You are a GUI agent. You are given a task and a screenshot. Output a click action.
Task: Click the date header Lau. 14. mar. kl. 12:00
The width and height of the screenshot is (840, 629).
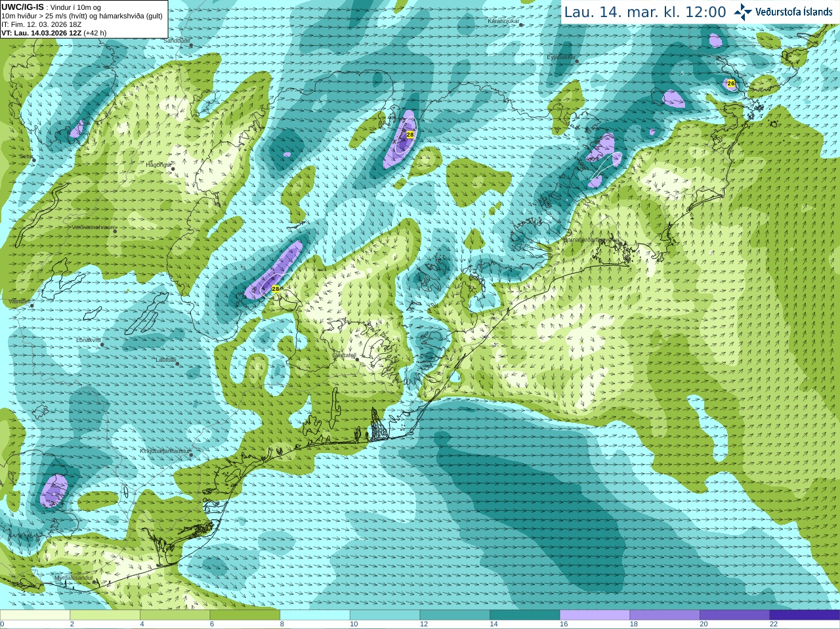tap(645, 12)
